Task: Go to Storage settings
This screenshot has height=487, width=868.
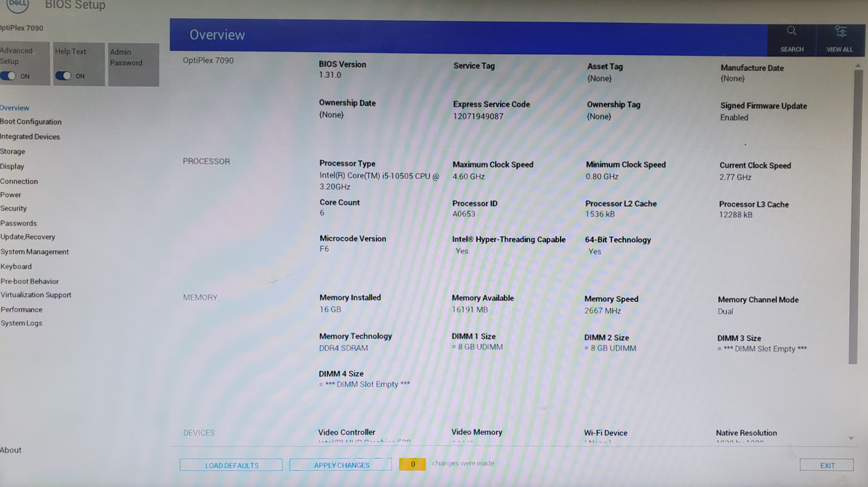Action: coord(13,152)
